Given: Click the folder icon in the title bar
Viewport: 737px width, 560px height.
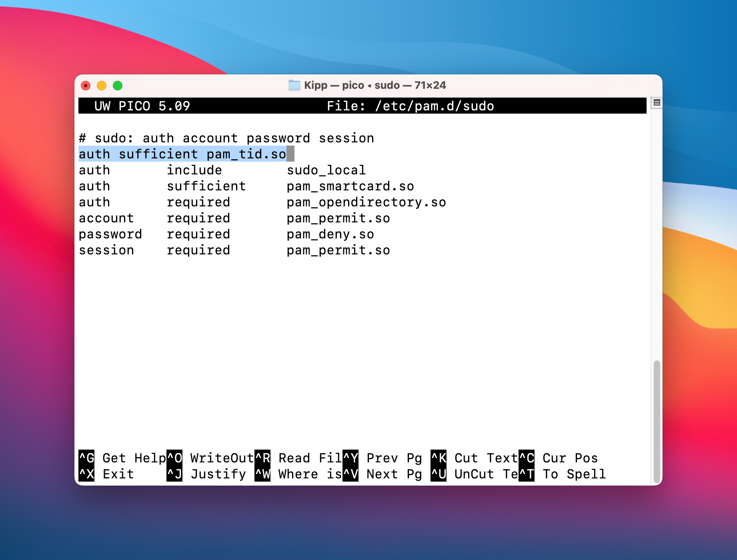Looking at the screenshot, I should 294,85.
